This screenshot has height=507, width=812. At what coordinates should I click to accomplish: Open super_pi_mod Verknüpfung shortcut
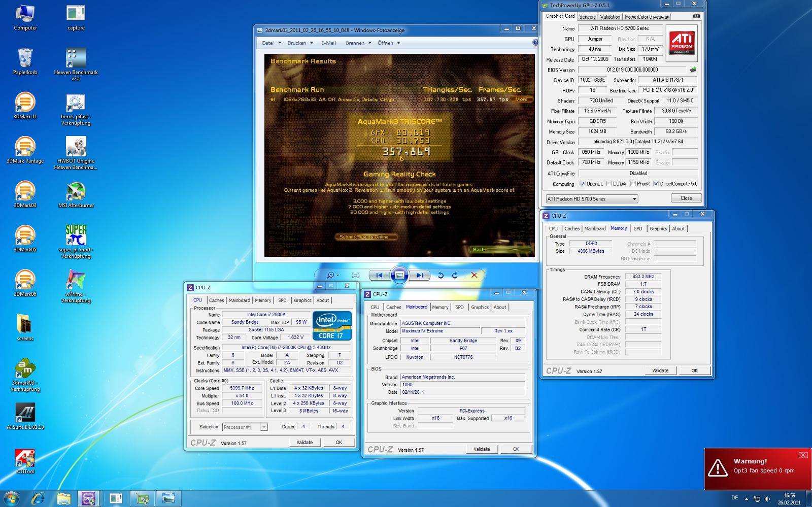click(76, 242)
